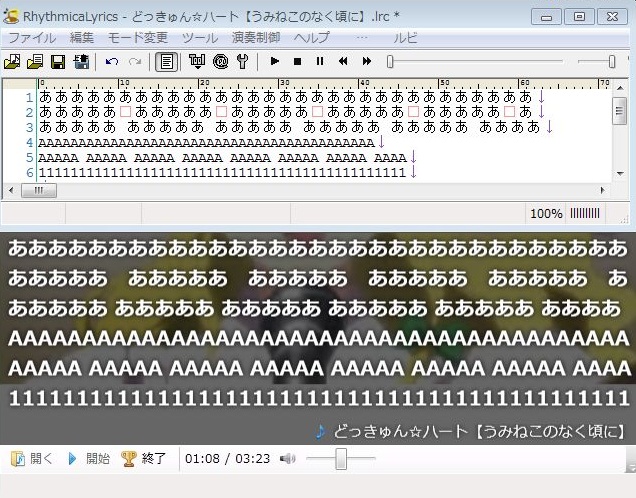Image resolution: width=636 pixels, height=498 pixels.
Task: Open the ファイル menu
Action: (x=32, y=38)
